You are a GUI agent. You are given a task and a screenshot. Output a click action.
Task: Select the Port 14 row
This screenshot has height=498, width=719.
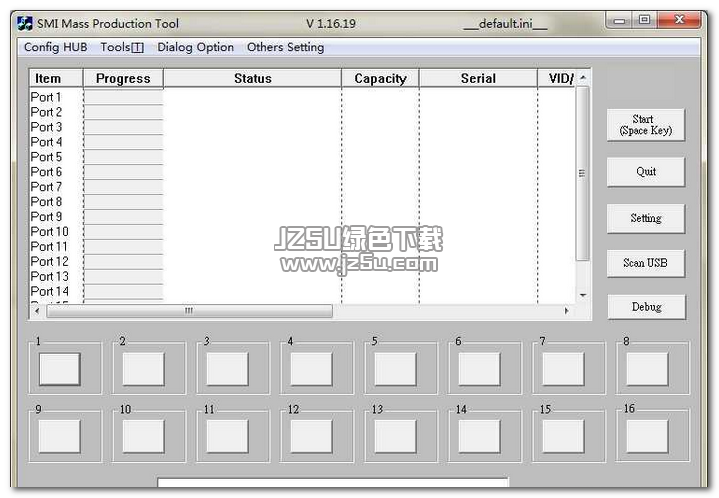(302, 291)
